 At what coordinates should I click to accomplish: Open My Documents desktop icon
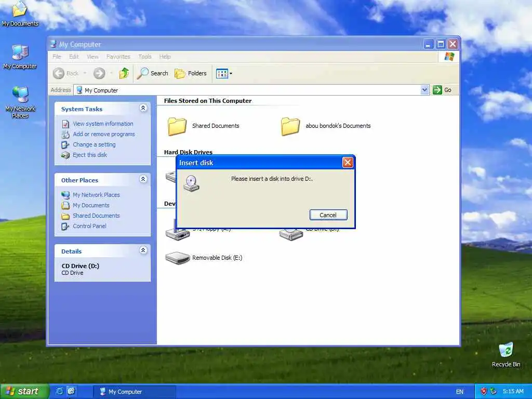tap(20, 14)
